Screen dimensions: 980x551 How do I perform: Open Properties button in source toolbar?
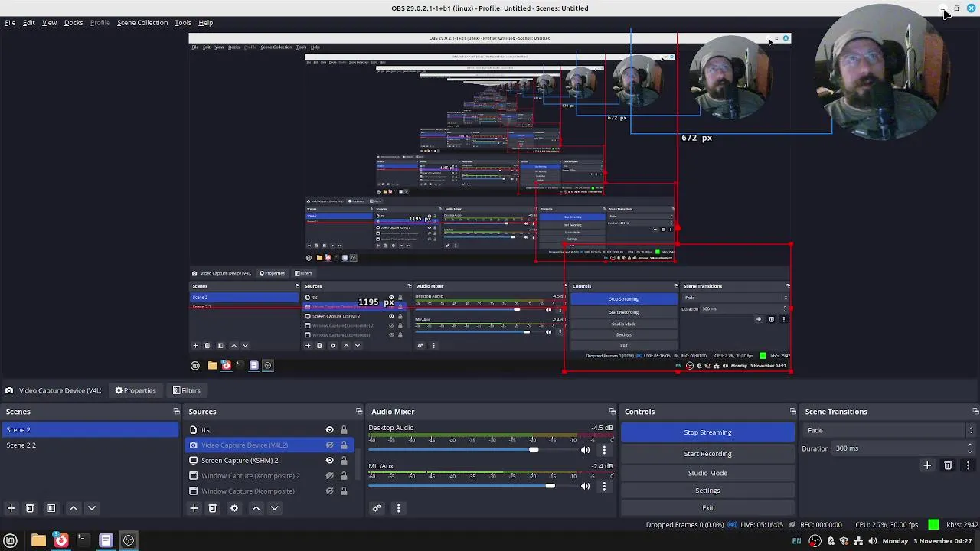coord(136,391)
